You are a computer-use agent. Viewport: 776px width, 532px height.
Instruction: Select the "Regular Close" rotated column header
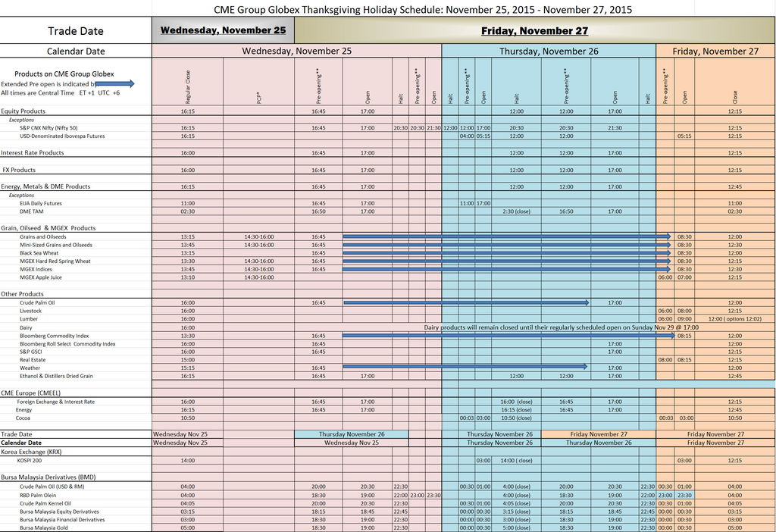tap(188, 87)
